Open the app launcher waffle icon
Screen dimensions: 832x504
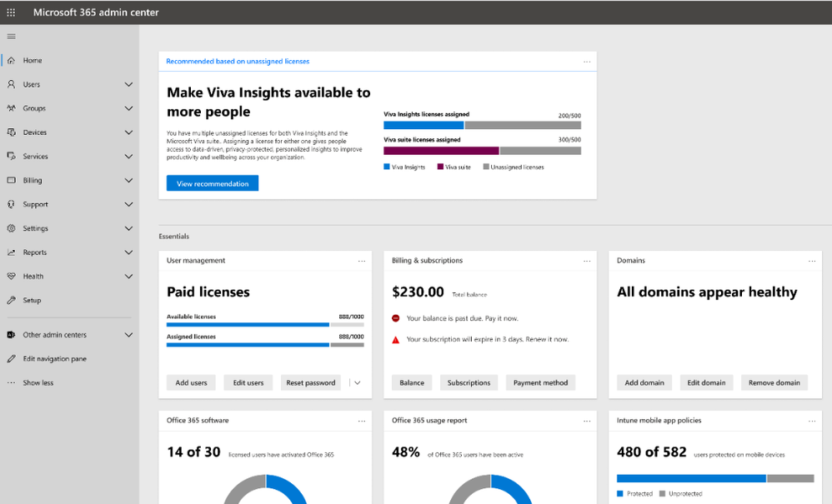pyautogui.click(x=11, y=12)
